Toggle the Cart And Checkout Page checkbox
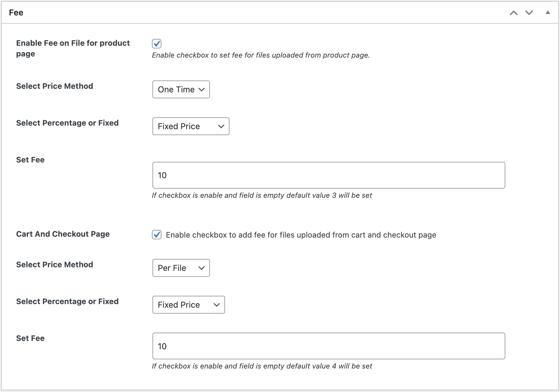 point(157,235)
